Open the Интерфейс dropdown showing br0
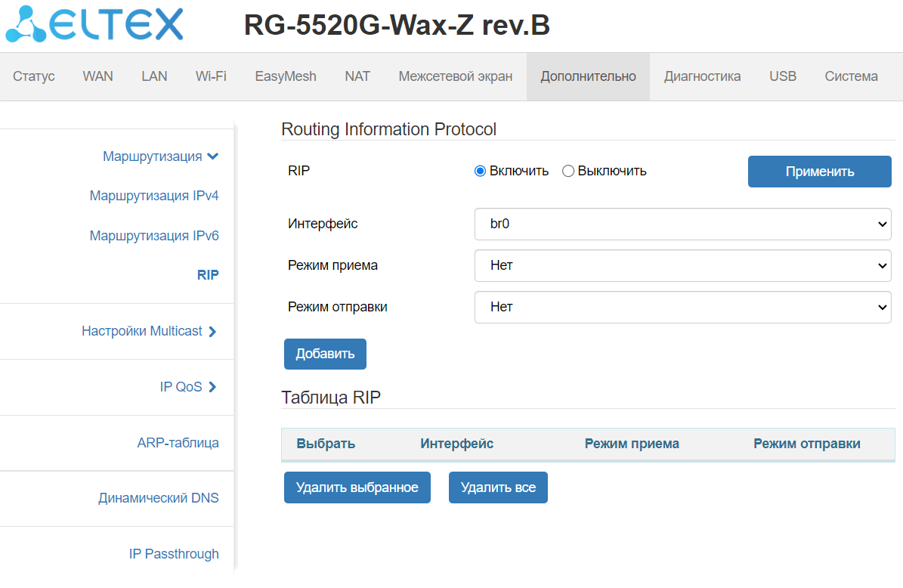This screenshot has width=903, height=588. [x=682, y=224]
